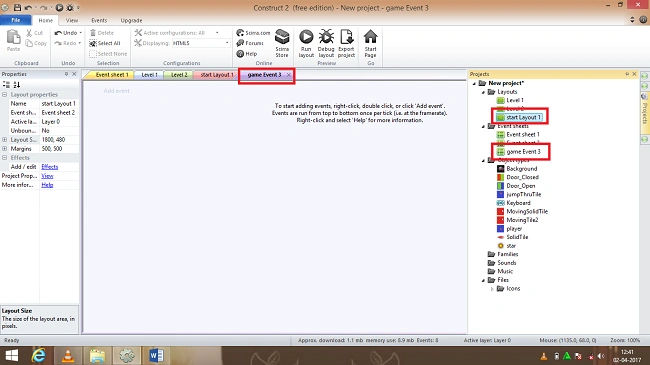Open the Active configurations dropdown
The image size is (650, 365).
tap(217, 33)
